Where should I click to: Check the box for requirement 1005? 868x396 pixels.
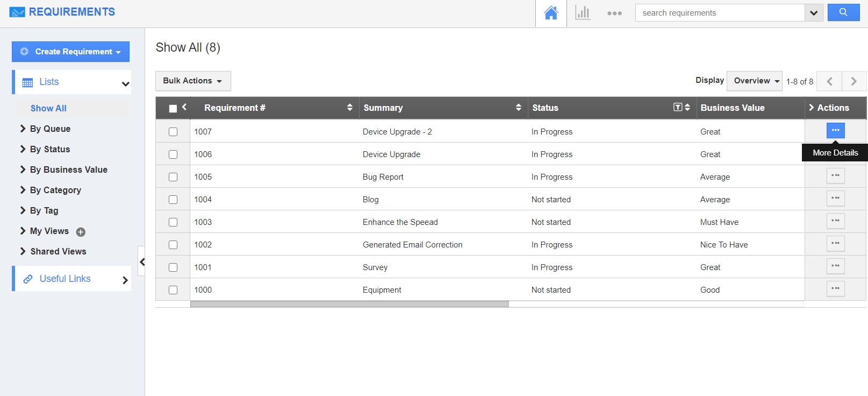(x=173, y=177)
